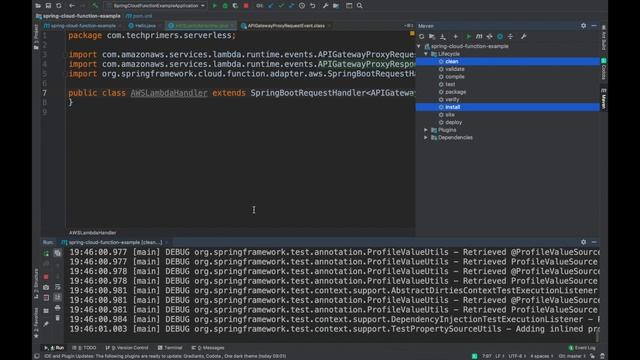640x360 pixels.
Task: Open Maven panel gear options
Action: 584,26
